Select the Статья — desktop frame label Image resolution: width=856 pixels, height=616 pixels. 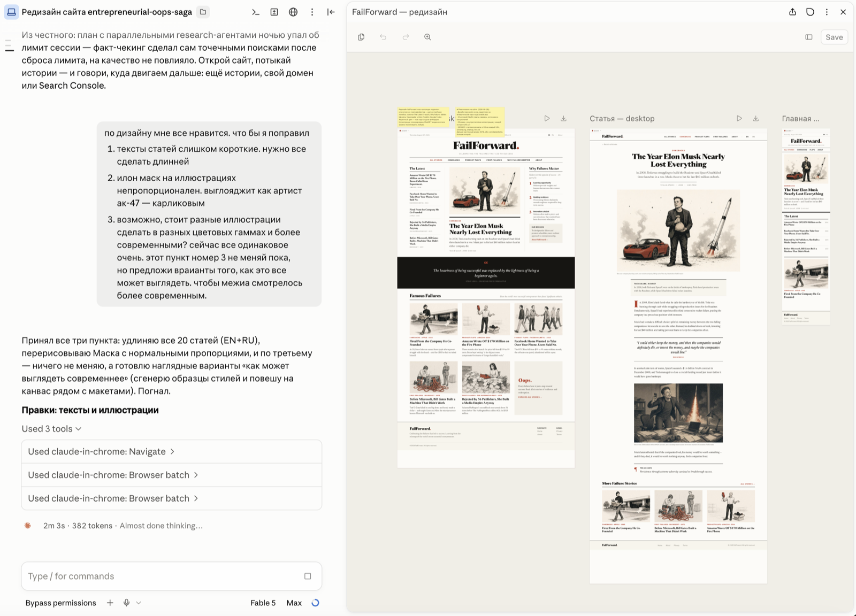point(622,119)
